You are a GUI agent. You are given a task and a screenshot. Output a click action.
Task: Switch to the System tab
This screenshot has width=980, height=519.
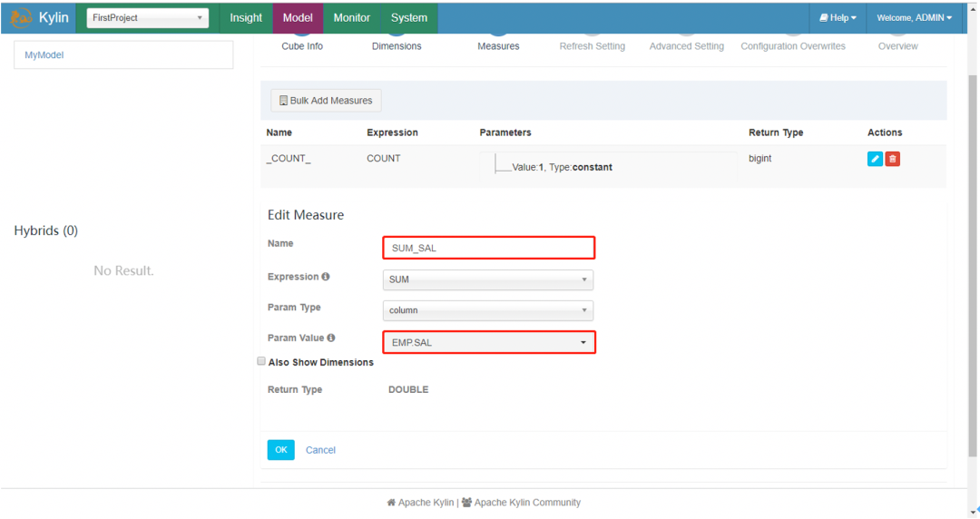tap(408, 17)
